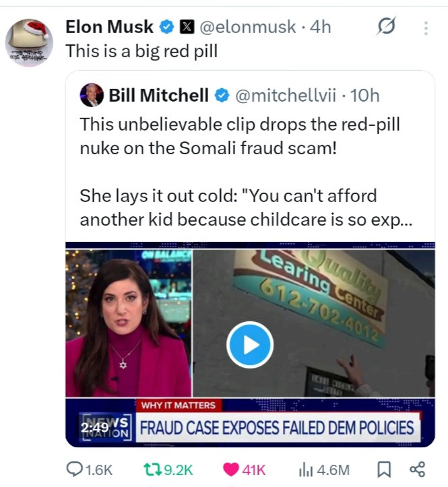The height and width of the screenshot is (487, 448).
Task: Open Bill Mitchell's profile name link
Action: pyautogui.click(x=159, y=96)
